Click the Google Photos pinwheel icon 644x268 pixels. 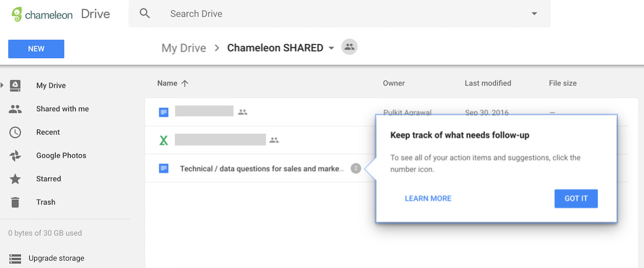coord(15,155)
